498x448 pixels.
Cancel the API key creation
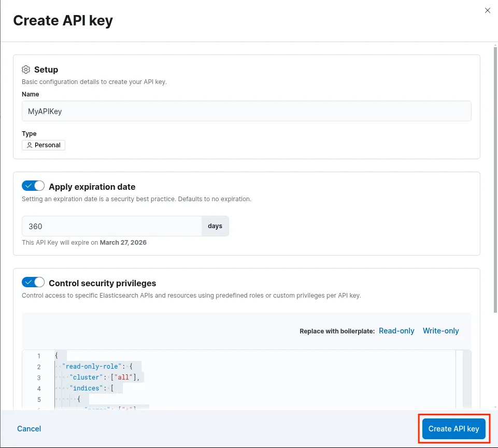click(x=29, y=429)
